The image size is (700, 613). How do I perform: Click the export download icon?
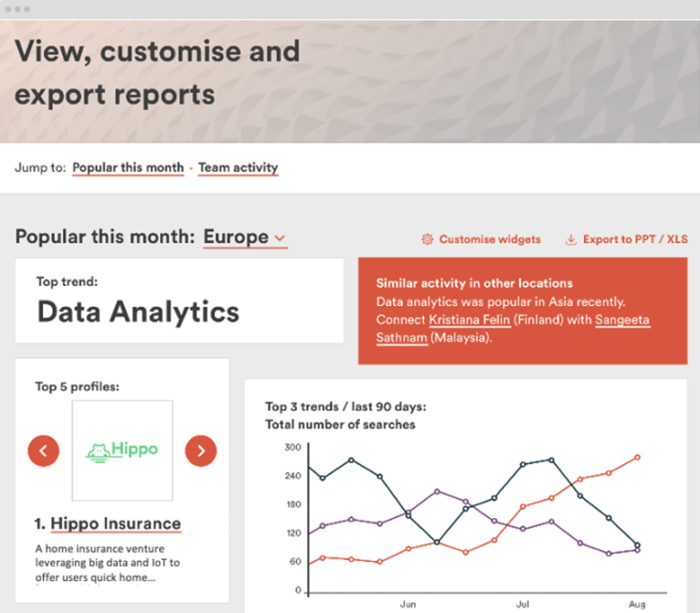pos(571,240)
